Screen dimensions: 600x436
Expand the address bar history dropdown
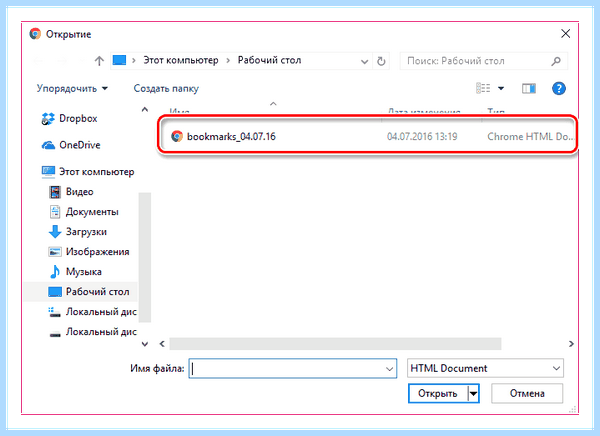click(365, 61)
